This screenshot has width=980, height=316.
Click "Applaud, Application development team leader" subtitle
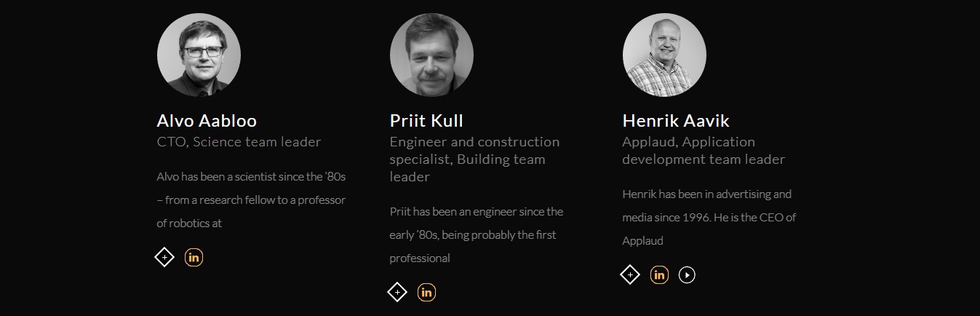(x=704, y=151)
